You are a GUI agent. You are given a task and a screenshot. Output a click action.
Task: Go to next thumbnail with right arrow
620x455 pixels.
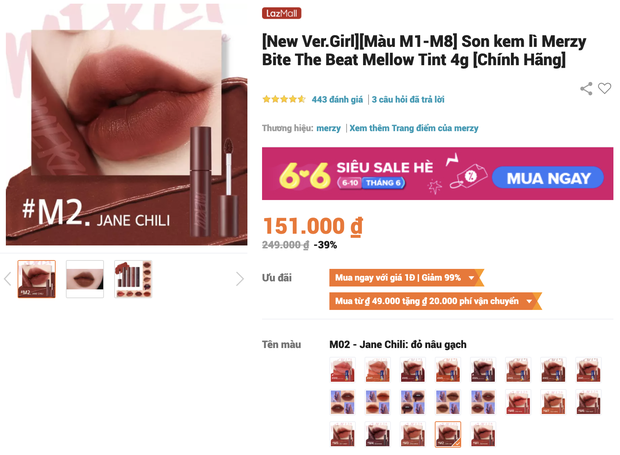pos(240,279)
